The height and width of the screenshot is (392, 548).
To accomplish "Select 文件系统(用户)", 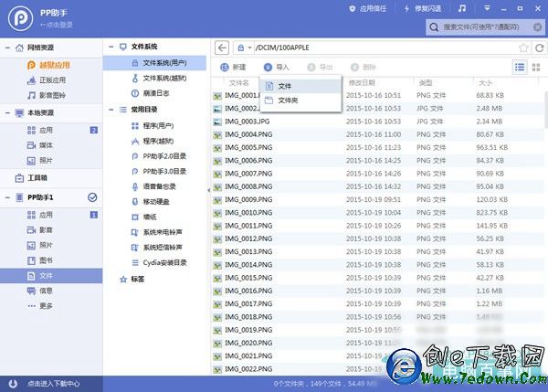I will (x=154, y=63).
